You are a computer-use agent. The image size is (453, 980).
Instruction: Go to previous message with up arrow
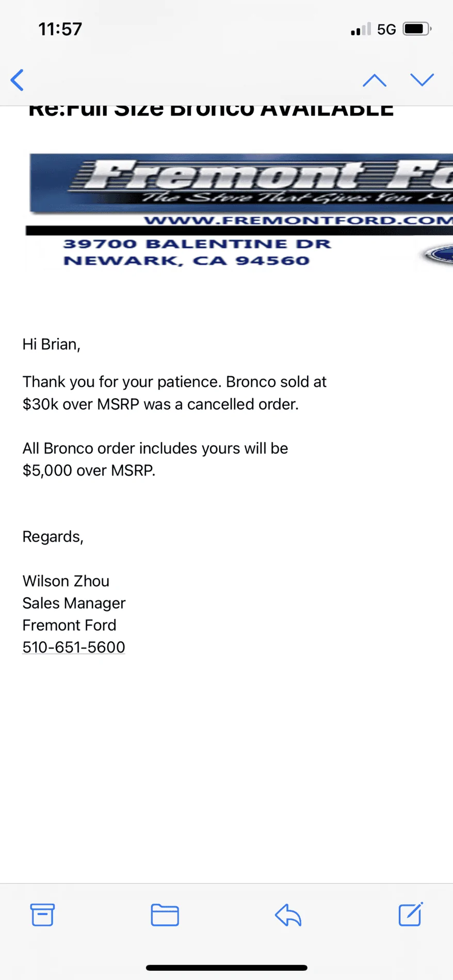(x=374, y=80)
